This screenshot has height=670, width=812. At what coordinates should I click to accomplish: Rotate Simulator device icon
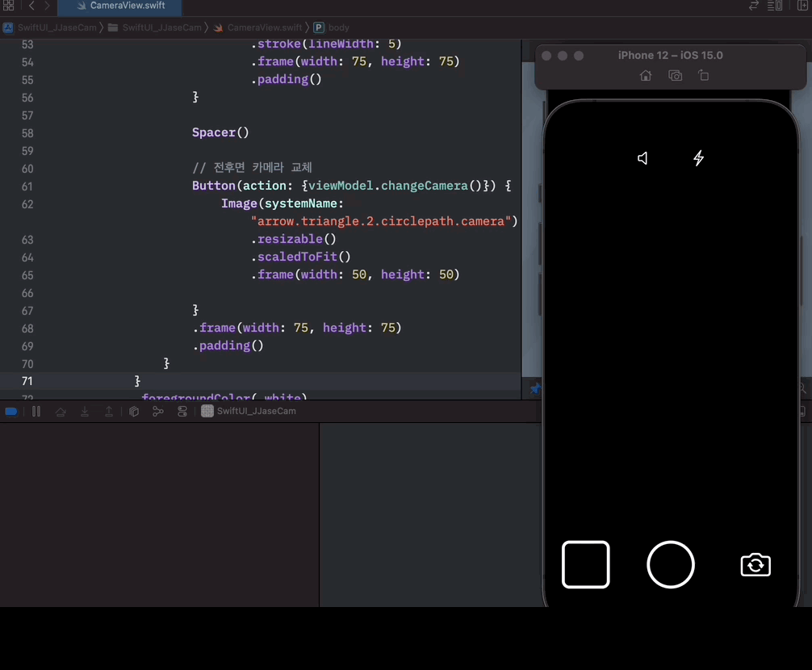coord(703,76)
